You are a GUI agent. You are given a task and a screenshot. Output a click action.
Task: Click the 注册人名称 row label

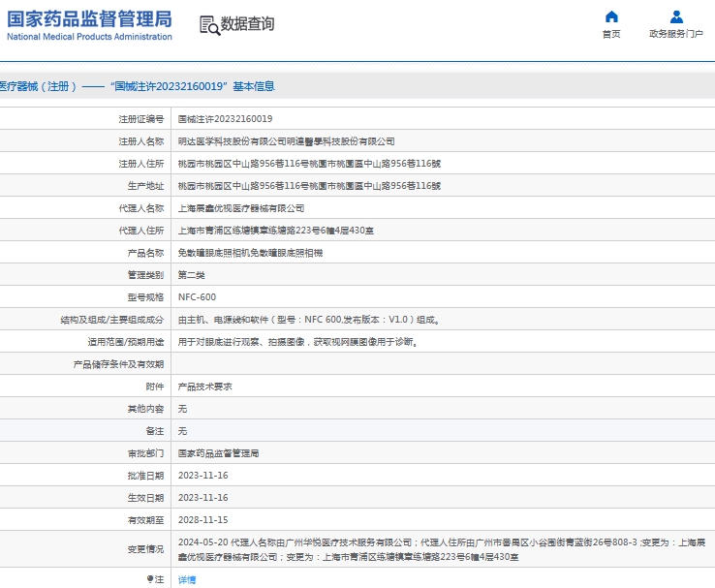click(x=140, y=141)
